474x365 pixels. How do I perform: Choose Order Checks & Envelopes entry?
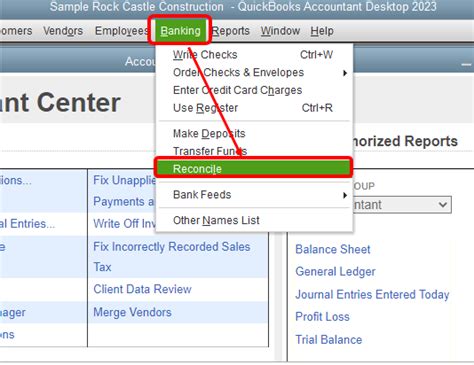pyautogui.click(x=253, y=72)
